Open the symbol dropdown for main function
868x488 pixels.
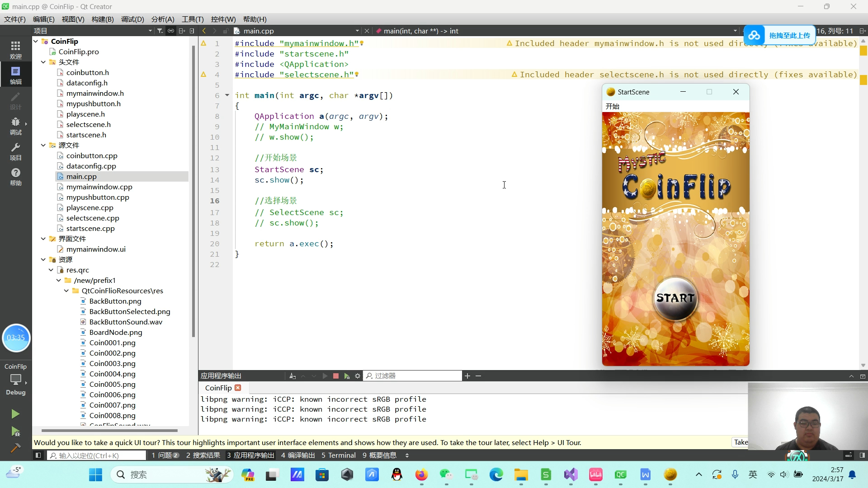pos(735,31)
